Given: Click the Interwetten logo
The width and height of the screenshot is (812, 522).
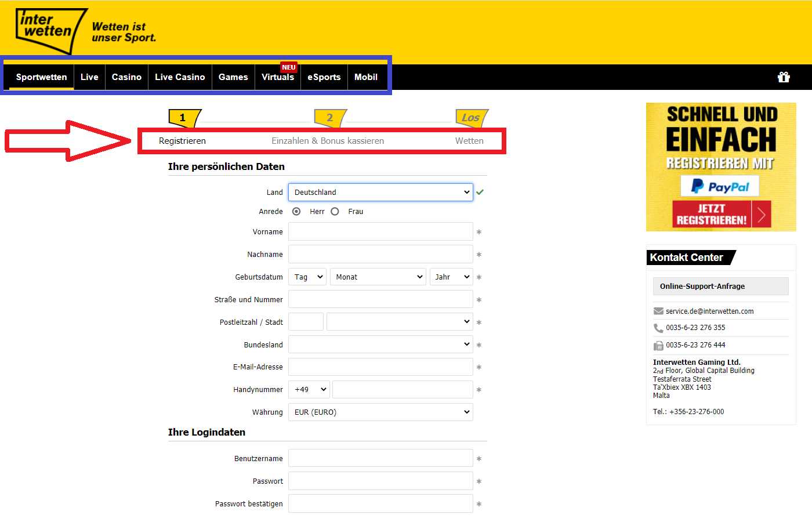Looking at the screenshot, I should click(x=51, y=30).
